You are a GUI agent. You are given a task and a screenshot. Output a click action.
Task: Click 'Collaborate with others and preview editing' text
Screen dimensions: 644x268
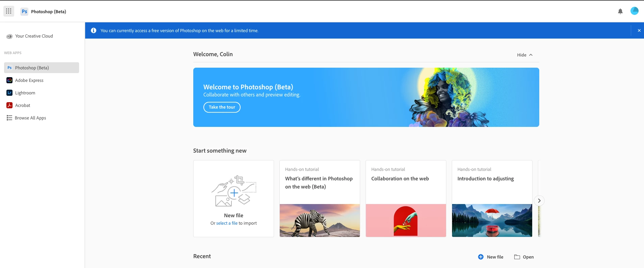click(x=252, y=95)
